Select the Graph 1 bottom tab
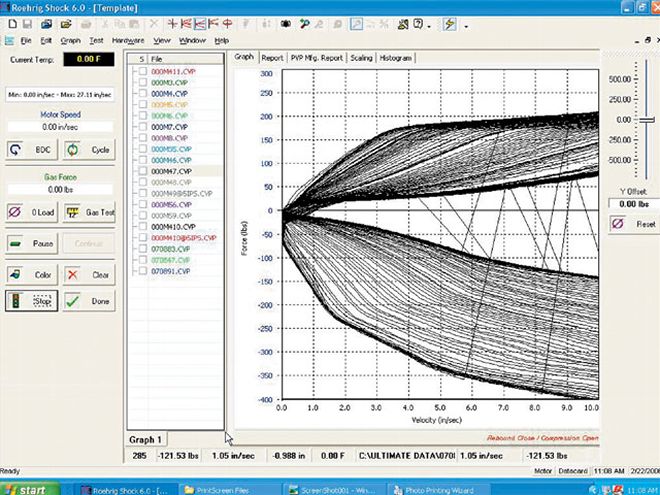This screenshot has width=660, height=495. 146,439
